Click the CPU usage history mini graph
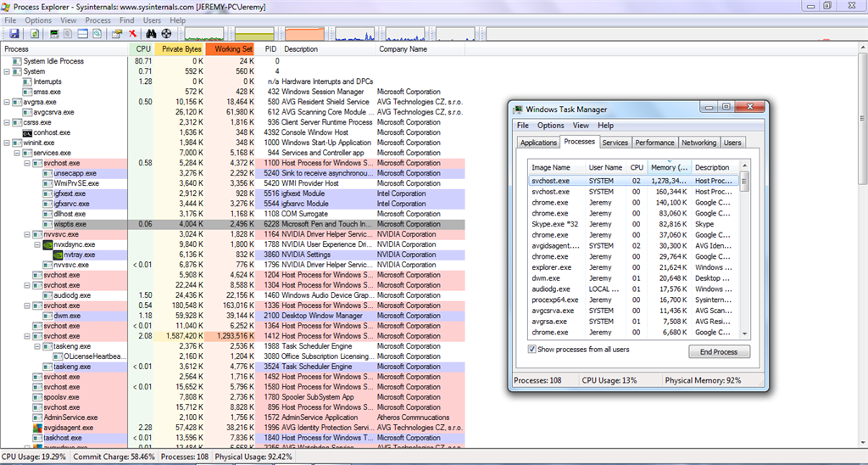Screen dimensions: 868x465 pos(204,34)
